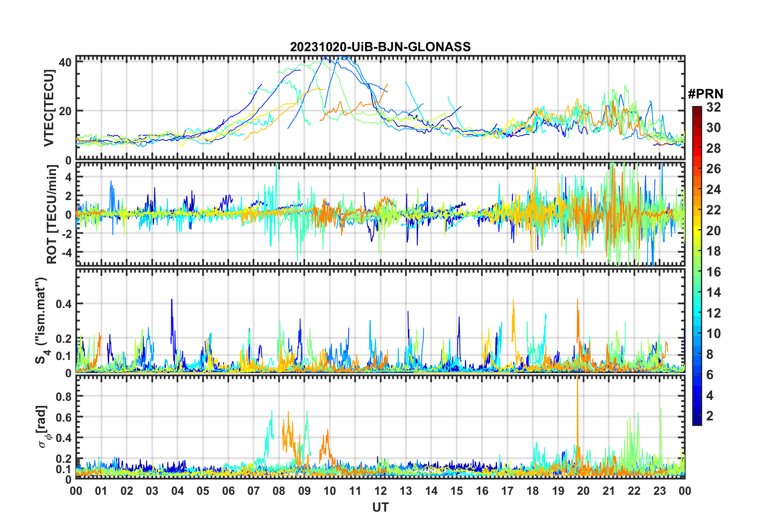Select the 26 tick label on PRN colorbar
The image size is (761, 532).
[x=713, y=169]
